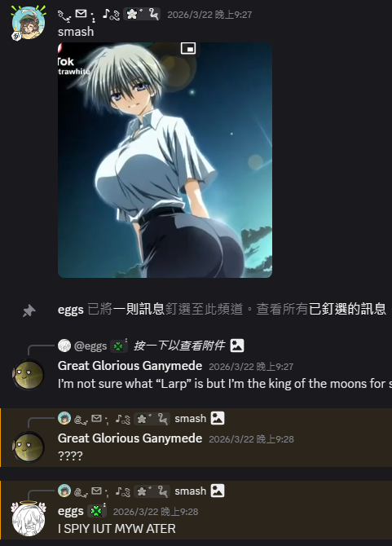
Task: Jump to the smash reply above the ???? message
Action: tap(190, 418)
